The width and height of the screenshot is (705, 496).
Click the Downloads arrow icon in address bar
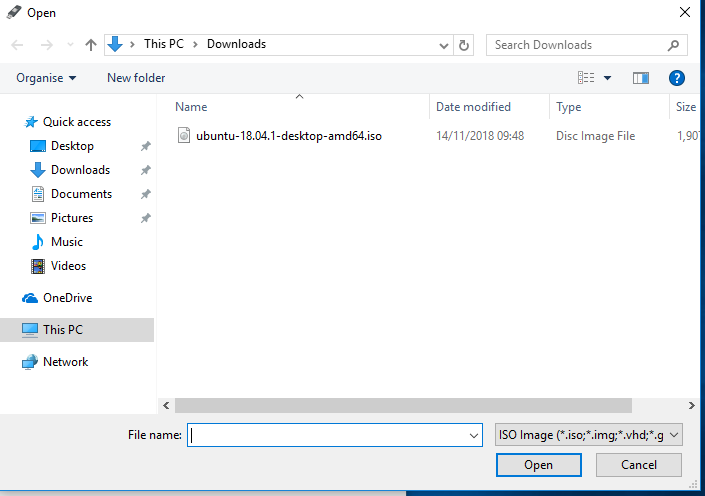[115, 45]
